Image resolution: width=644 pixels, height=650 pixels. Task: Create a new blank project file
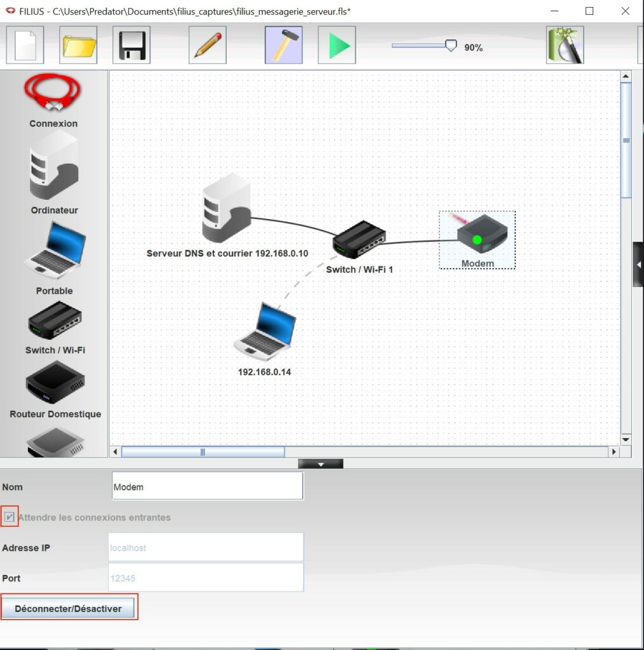25,45
